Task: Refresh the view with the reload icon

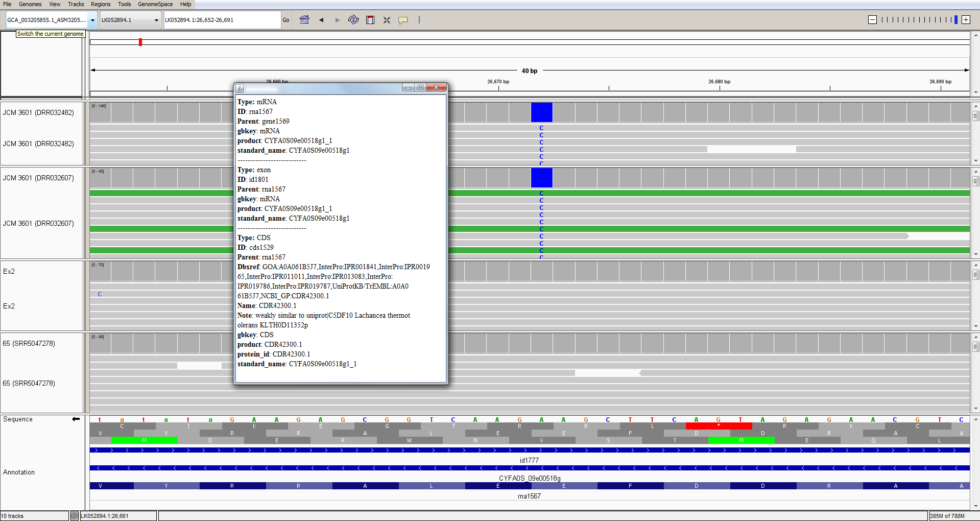Action: point(353,20)
